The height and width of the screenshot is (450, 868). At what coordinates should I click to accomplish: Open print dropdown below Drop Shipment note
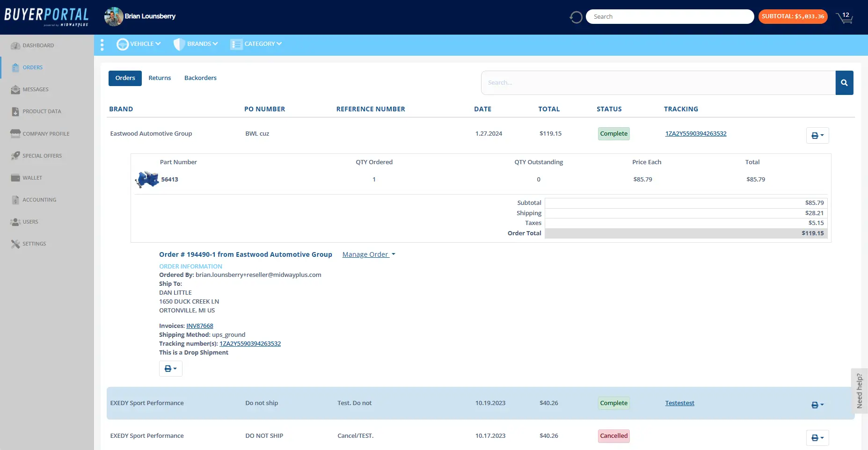pos(170,369)
